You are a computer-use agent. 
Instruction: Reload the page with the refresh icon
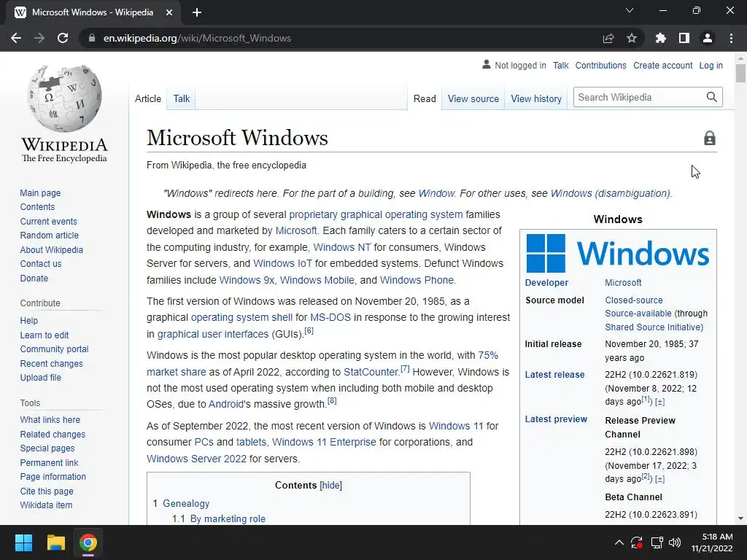click(x=63, y=38)
